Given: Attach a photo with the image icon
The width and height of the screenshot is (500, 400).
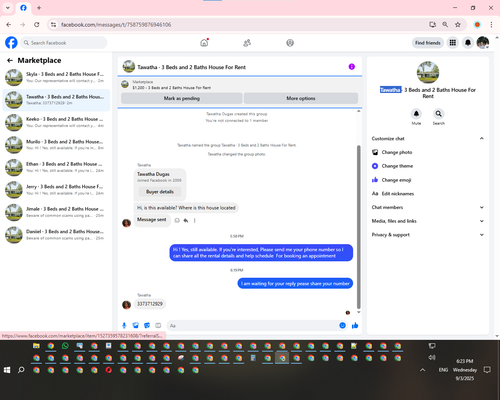Looking at the screenshot, I should coord(135,325).
